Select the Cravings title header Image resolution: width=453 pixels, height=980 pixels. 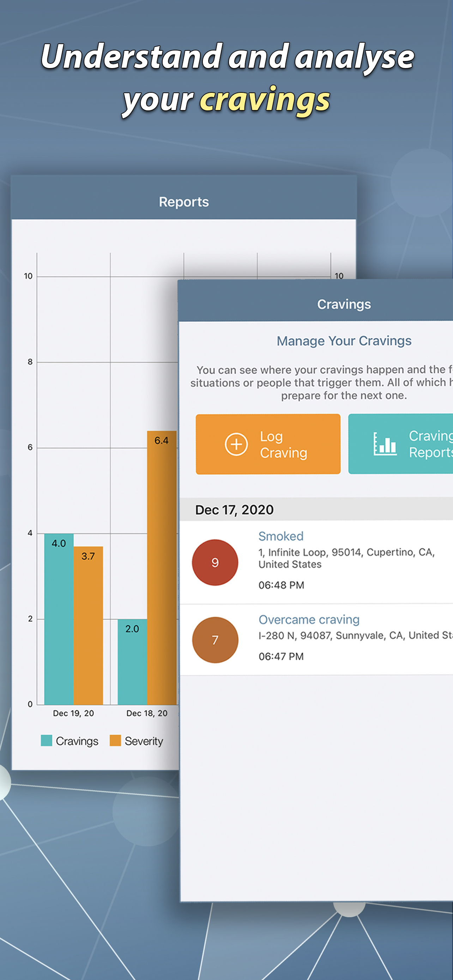(344, 304)
